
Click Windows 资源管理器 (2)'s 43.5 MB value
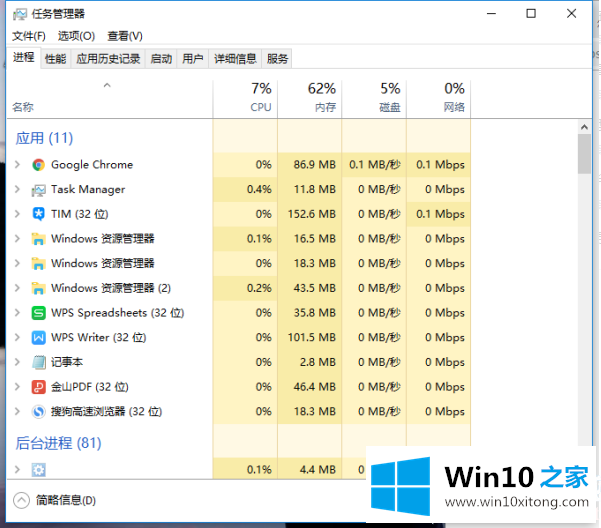click(x=314, y=288)
